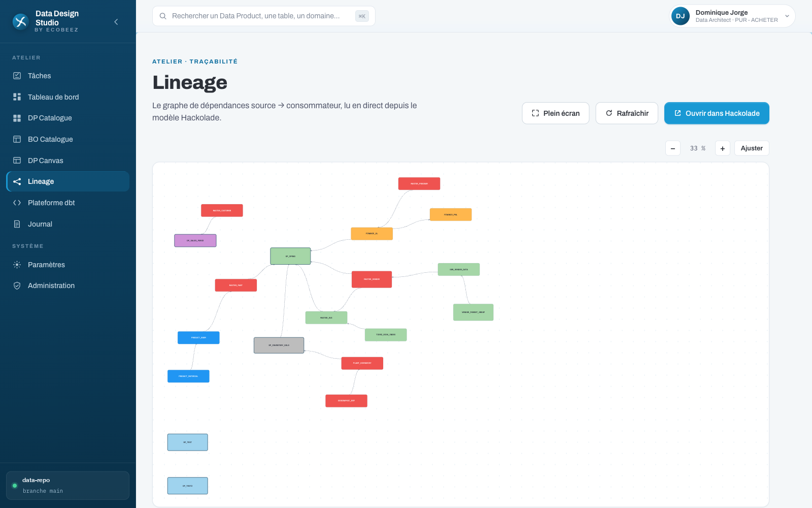Click the Ajuster fit button
The image size is (812, 508).
(x=752, y=148)
